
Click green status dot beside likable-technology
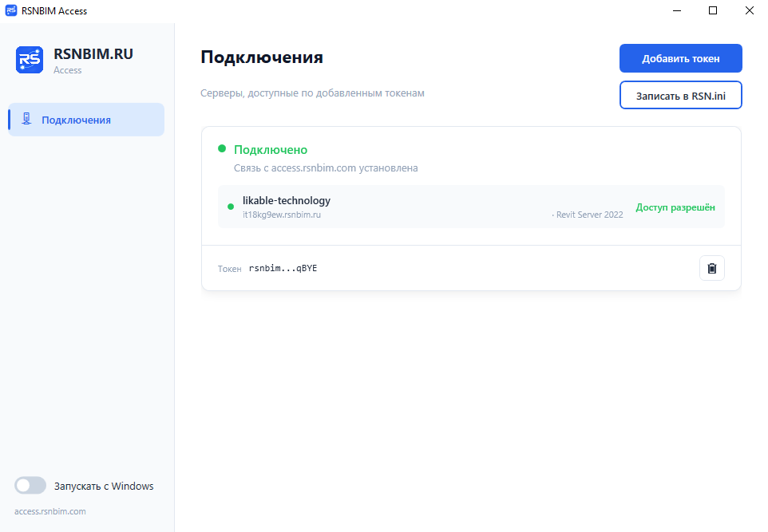pos(231,207)
